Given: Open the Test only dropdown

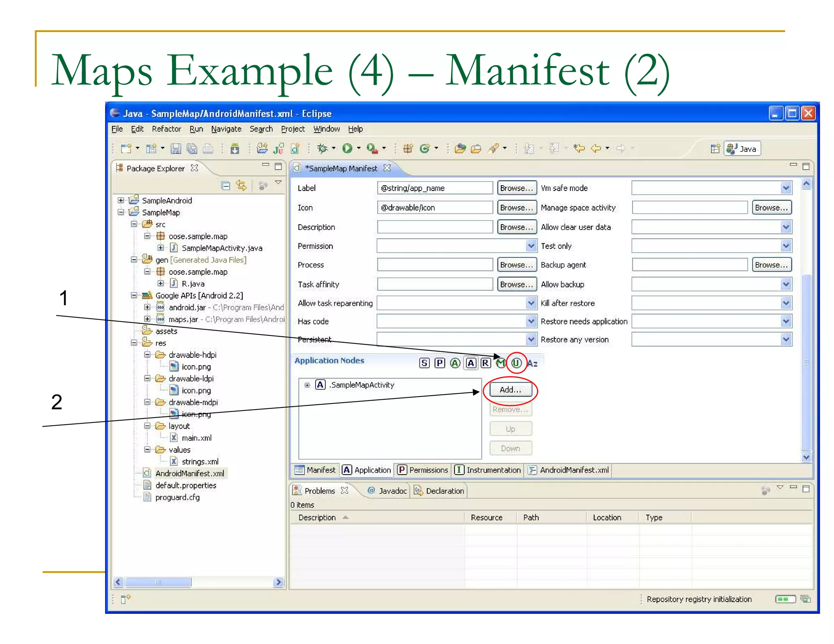Looking at the screenshot, I should tap(786, 246).
